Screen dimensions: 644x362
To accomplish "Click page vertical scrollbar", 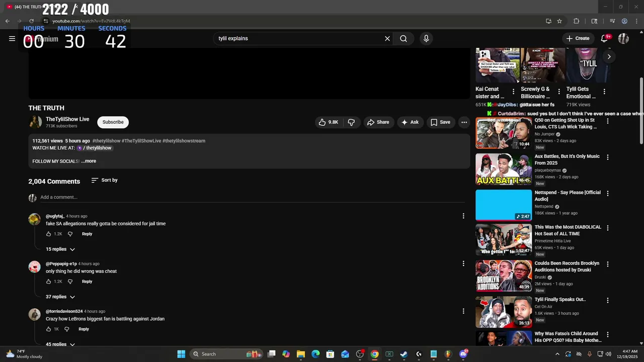I will pyautogui.click(x=641, y=111).
